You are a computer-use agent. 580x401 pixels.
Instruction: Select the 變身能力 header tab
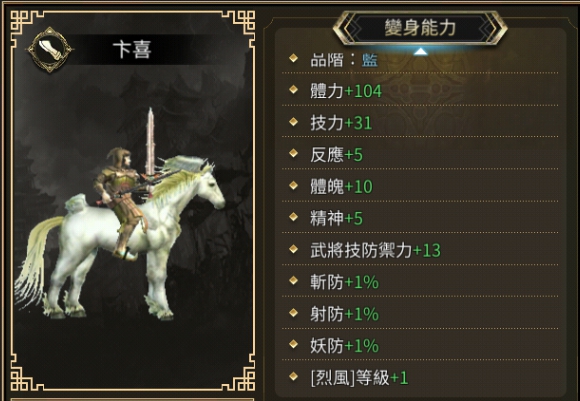coord(420,28)
